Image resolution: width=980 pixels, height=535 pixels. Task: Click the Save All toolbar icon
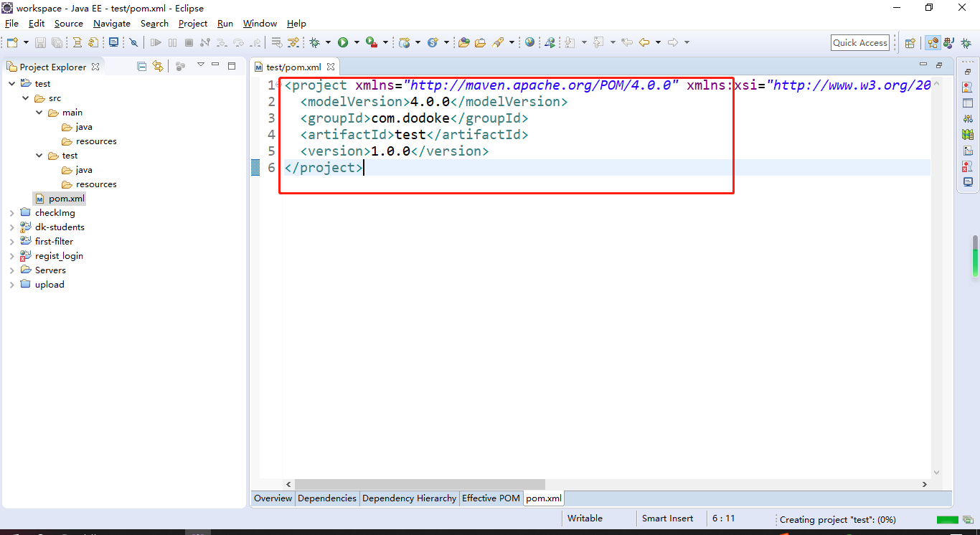[57, 42]
